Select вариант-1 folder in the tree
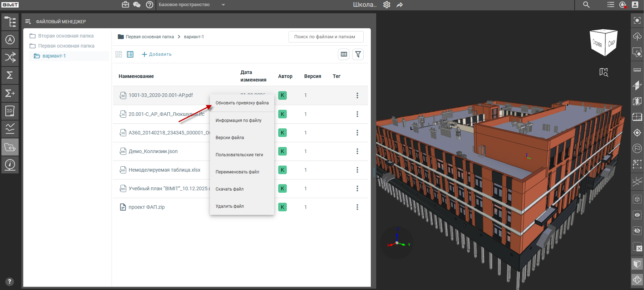This screenshot has width=644, height=290. click(x=54, y=56)
